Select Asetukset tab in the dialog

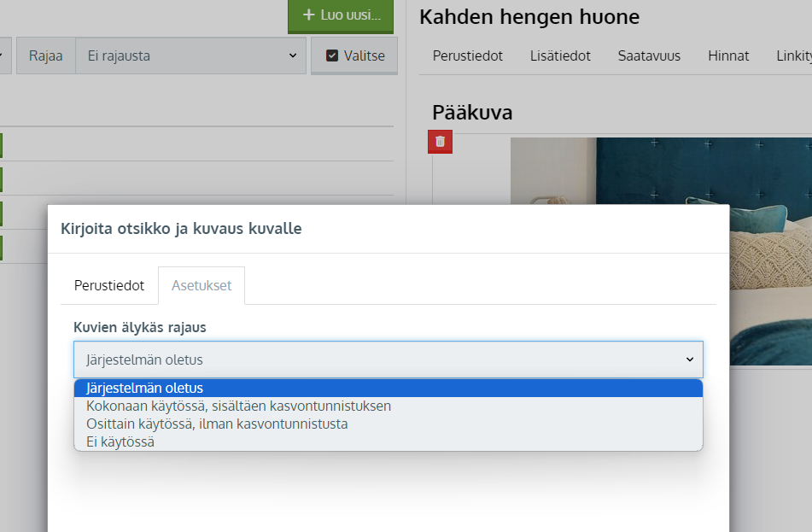point(202,285)
